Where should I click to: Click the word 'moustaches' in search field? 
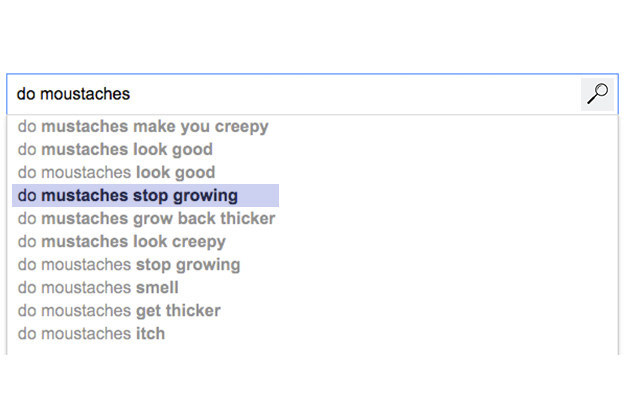coord(85,94)
